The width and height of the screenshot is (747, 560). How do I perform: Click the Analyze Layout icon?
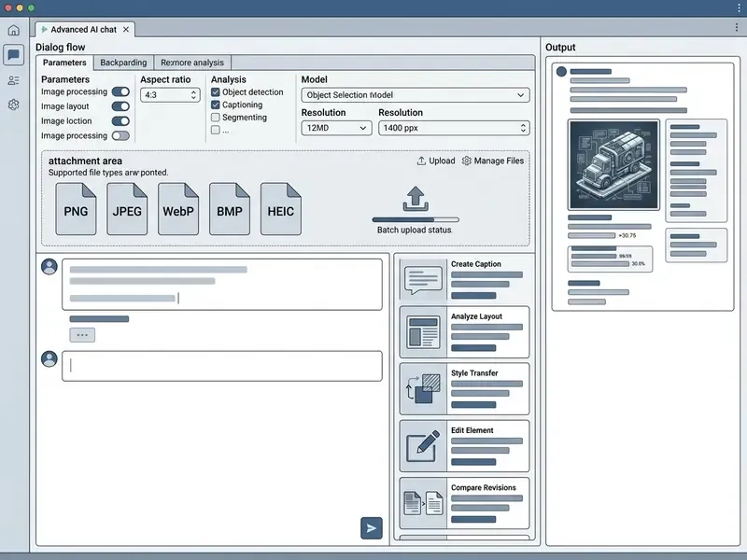click(423, 332)
